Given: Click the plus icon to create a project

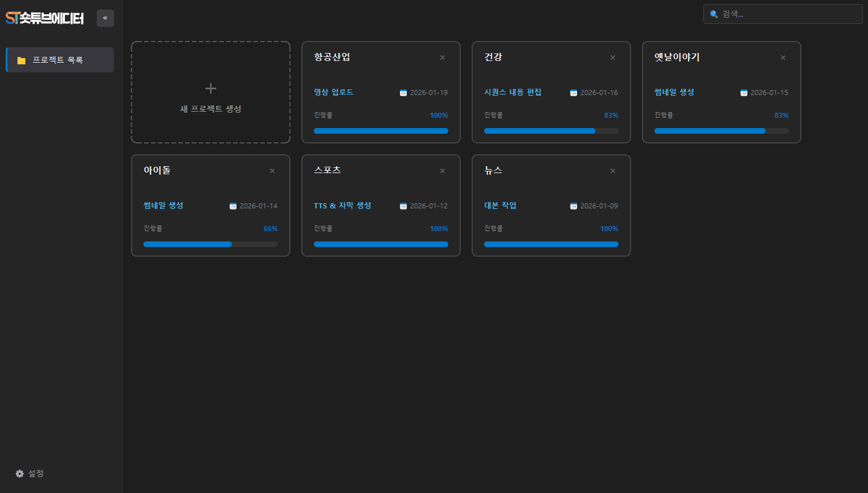Looking at the screenshot, I should pos(210,88).
